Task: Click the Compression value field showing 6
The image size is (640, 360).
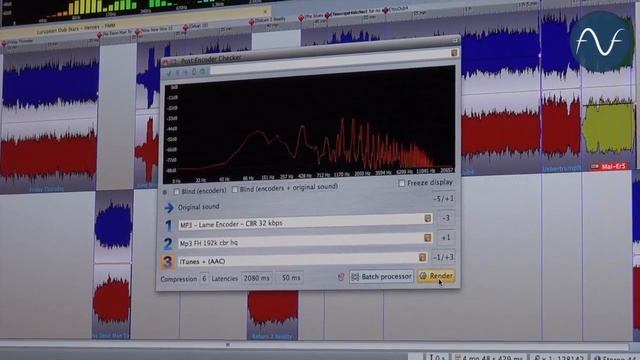Action: tap(204, 279)
